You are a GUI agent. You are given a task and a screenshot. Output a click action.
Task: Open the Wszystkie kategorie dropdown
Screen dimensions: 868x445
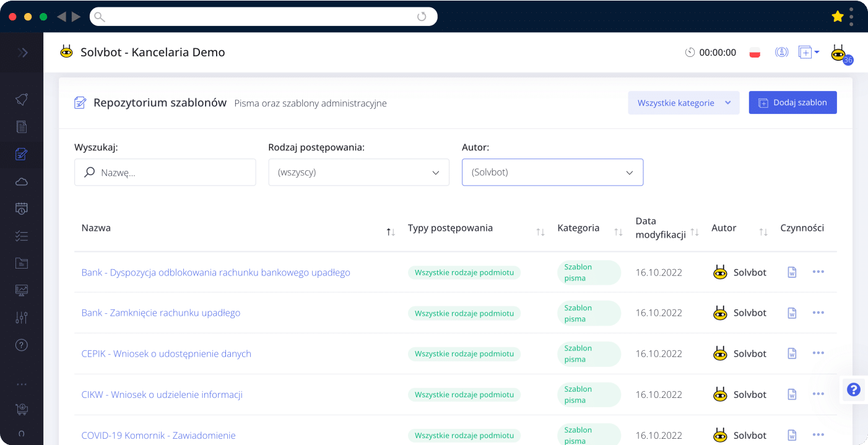tap(684, 103)
